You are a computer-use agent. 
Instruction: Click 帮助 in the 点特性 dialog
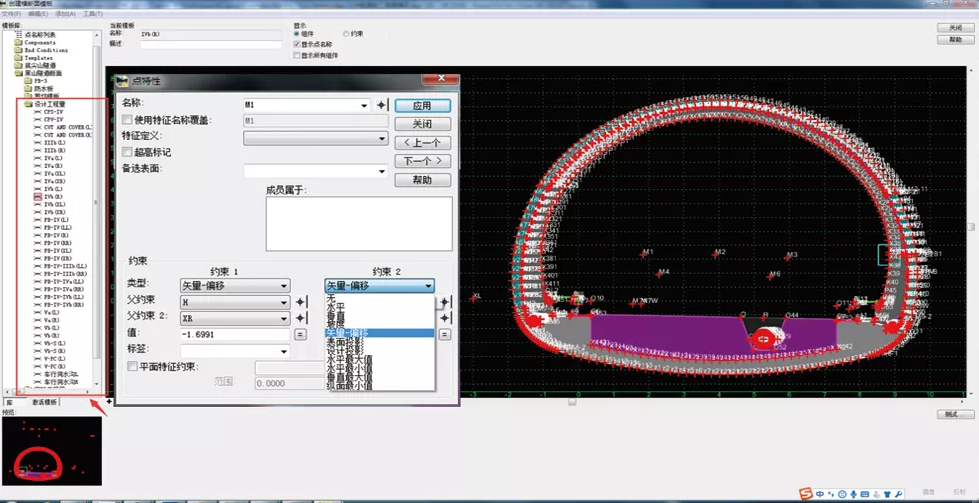tap(423, 180)
